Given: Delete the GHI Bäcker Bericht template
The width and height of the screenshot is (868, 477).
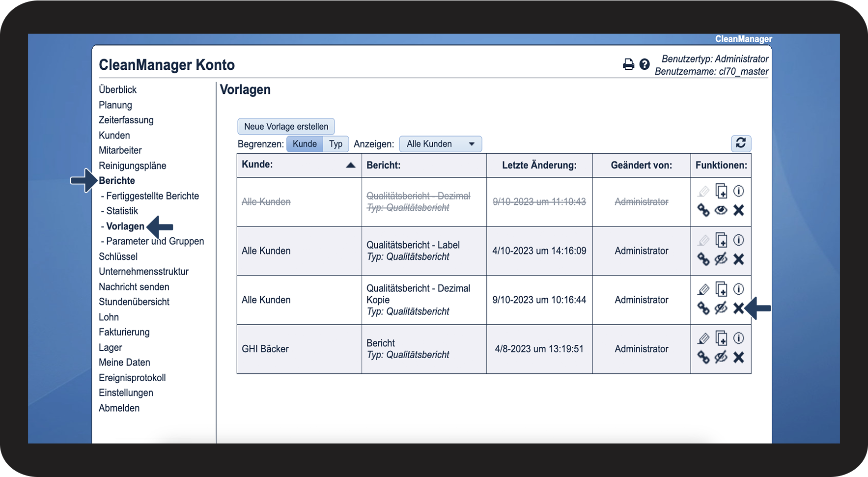Looking at the screenshot, I should pos(738,357).
